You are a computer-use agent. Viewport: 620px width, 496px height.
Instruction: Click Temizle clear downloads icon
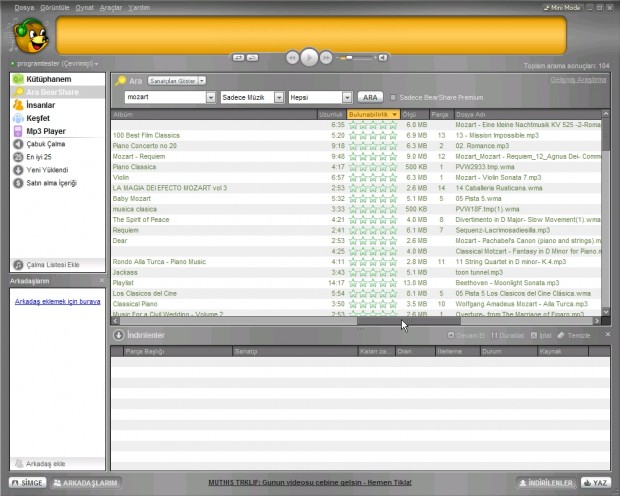click(561, 335)
